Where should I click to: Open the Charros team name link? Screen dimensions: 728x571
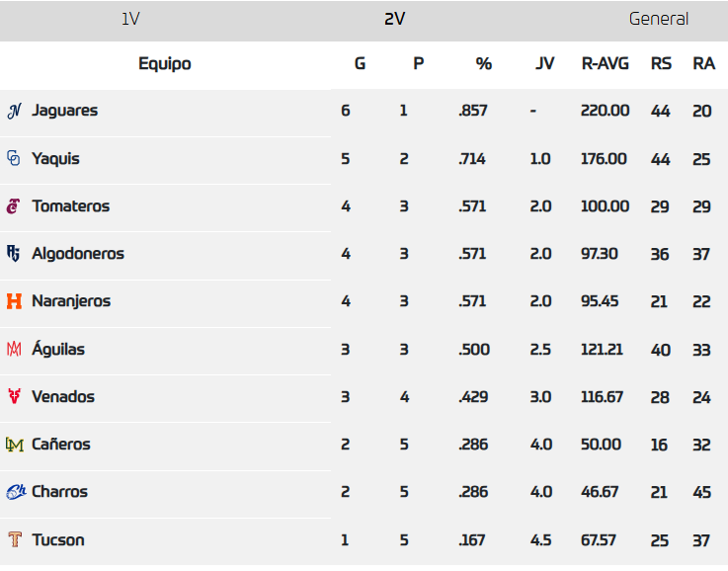[59, 492]
